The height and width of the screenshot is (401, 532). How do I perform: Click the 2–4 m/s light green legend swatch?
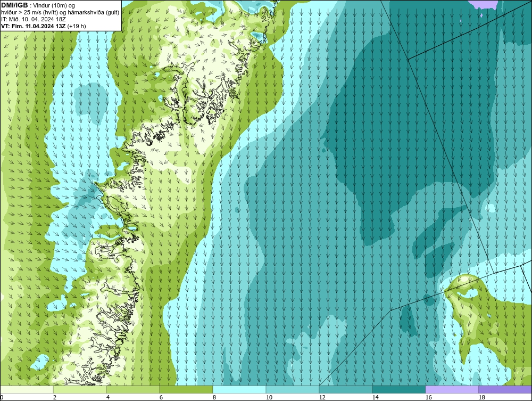point(80,389)
